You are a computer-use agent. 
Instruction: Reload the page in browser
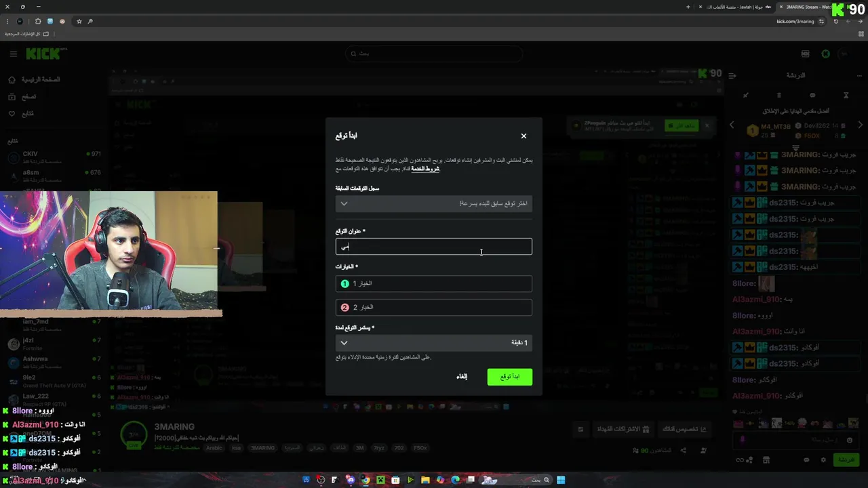(x=836, y=21)
